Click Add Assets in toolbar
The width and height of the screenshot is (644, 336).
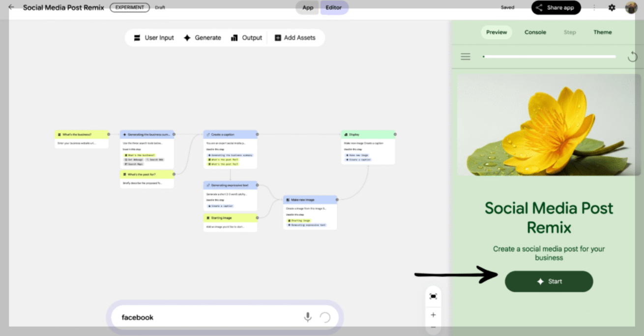click(295, 38)
